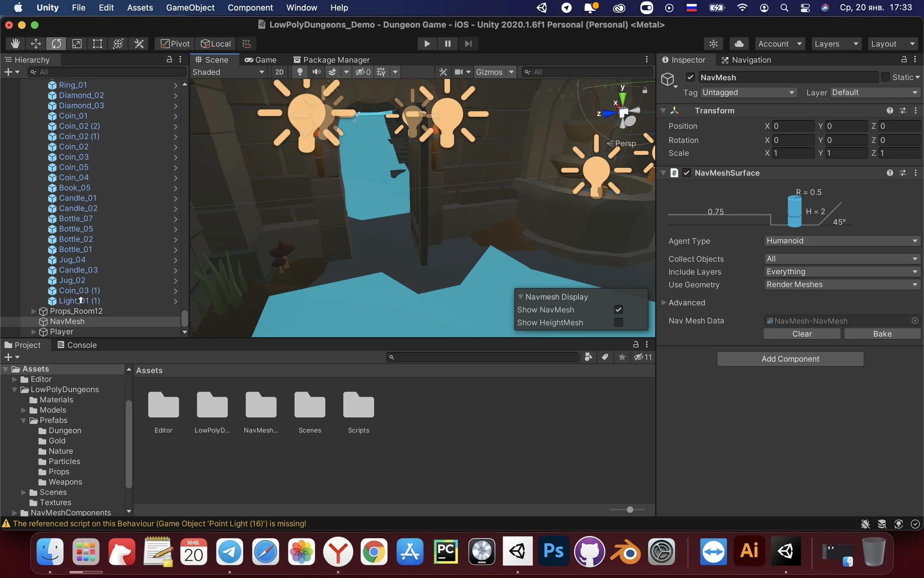Open Collect Objects dropdown
Screen dimensions: 924x578
[842, 259]
